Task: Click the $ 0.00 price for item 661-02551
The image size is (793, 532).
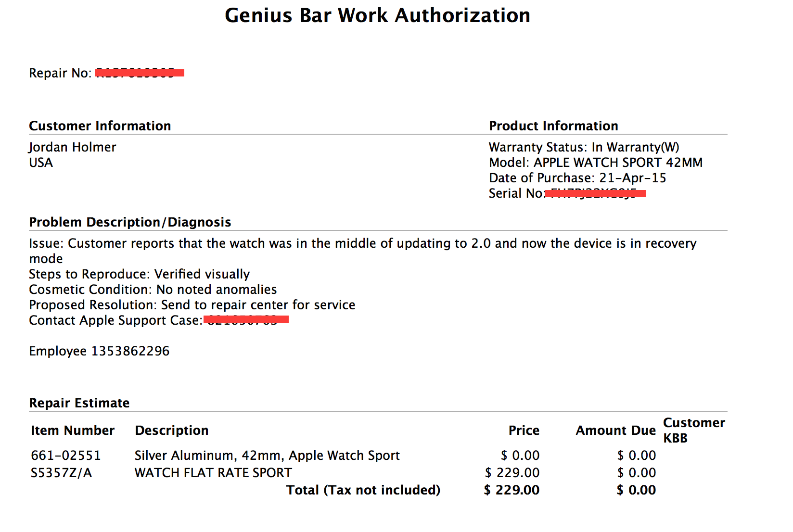Action: [520, 456]
